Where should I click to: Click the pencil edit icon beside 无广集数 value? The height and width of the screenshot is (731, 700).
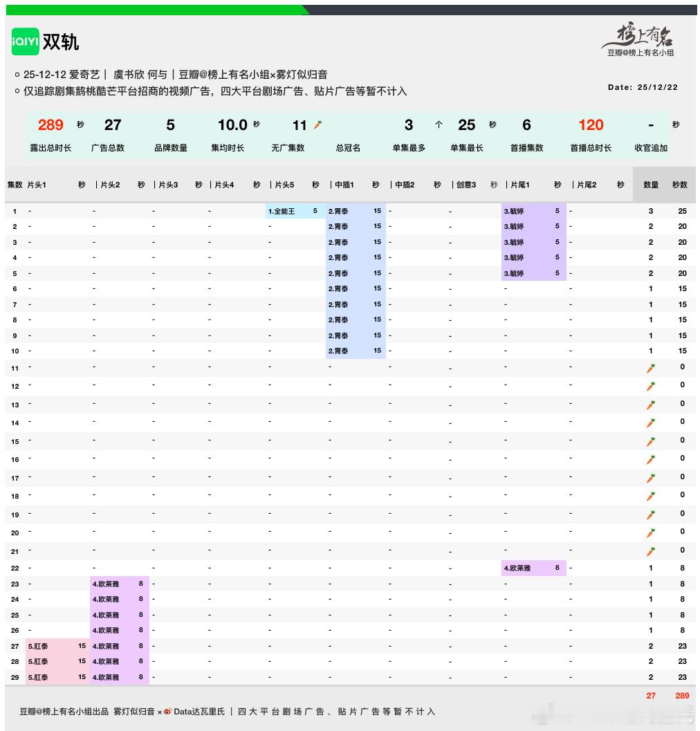[x=316, y=125]
